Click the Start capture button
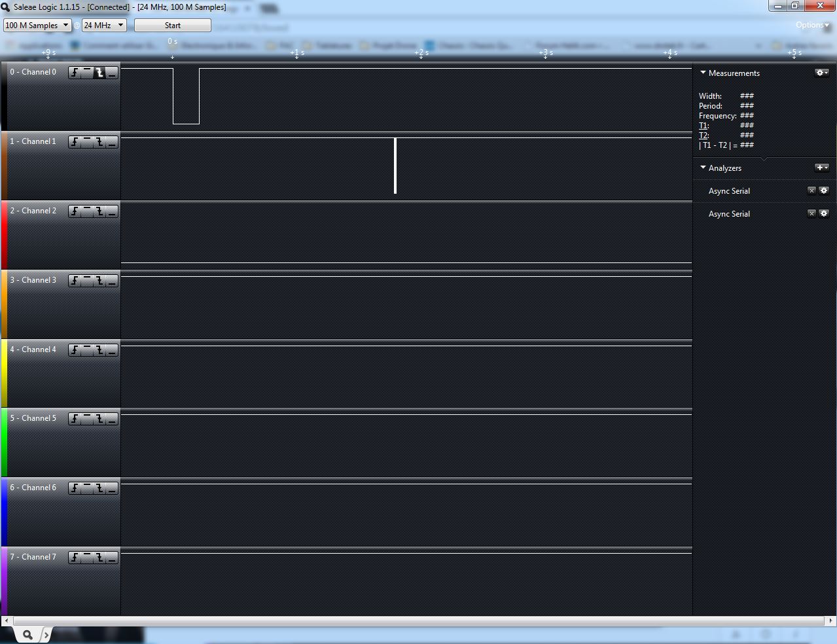Viewport: 837px width, 644px height. point(173,26)
